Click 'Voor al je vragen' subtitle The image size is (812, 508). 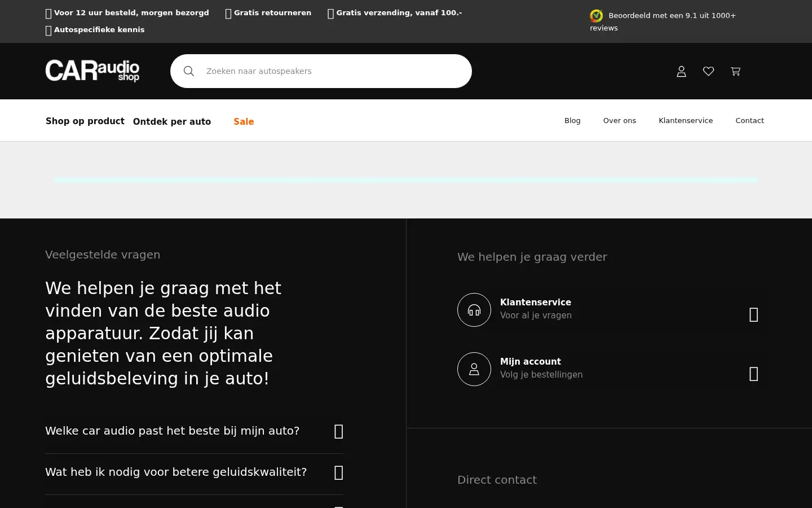(536, 316)
